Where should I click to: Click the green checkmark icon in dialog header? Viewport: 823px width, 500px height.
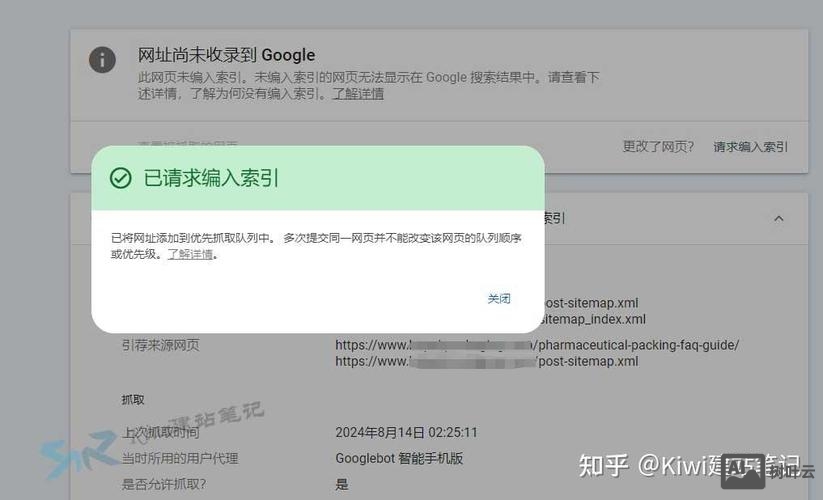121,178
